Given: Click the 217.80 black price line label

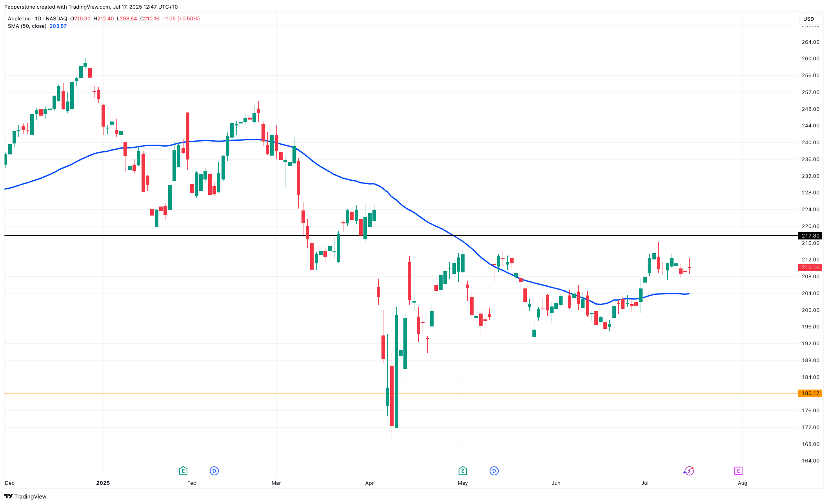Looking at the screenshot, I should click(810, 236).
